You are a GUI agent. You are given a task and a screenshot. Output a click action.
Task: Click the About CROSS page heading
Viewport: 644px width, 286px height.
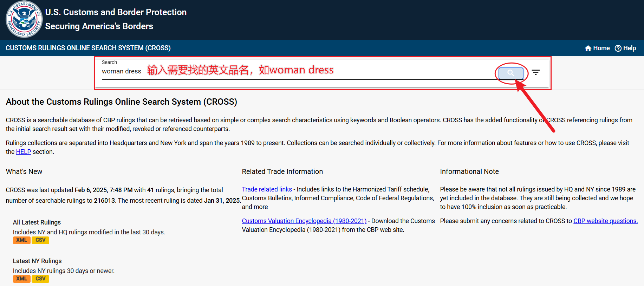click(122, 102)
